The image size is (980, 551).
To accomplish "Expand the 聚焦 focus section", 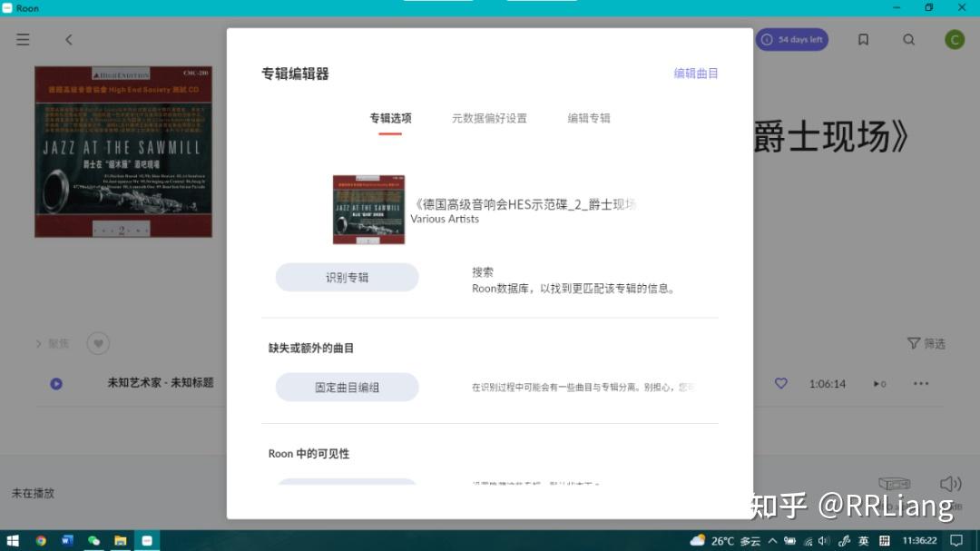I will click(x=52, y=343).
